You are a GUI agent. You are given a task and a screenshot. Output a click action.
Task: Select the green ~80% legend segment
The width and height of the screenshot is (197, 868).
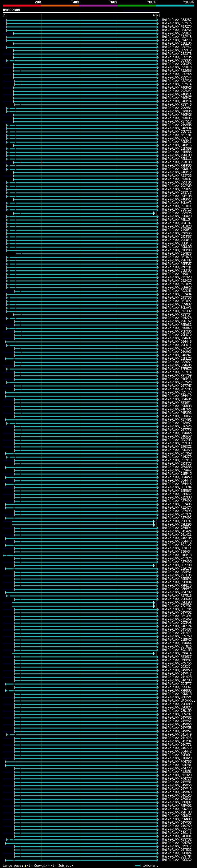(137, 6)
